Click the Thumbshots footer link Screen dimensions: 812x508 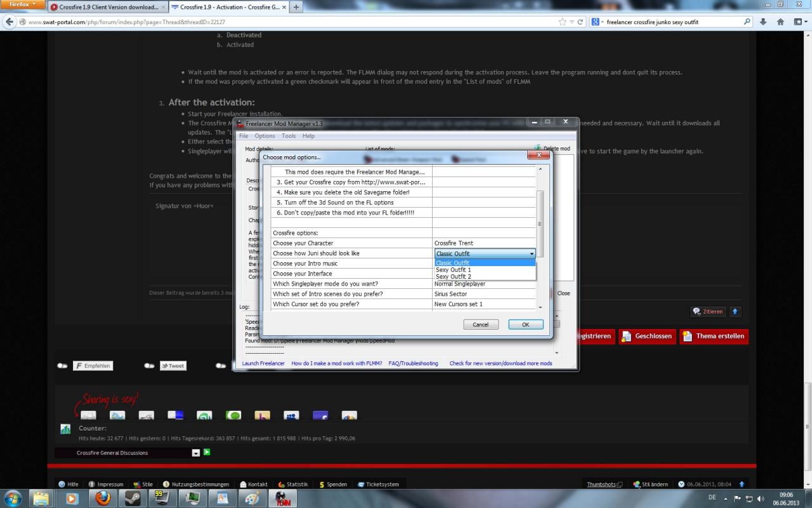[x=605, y=485]
